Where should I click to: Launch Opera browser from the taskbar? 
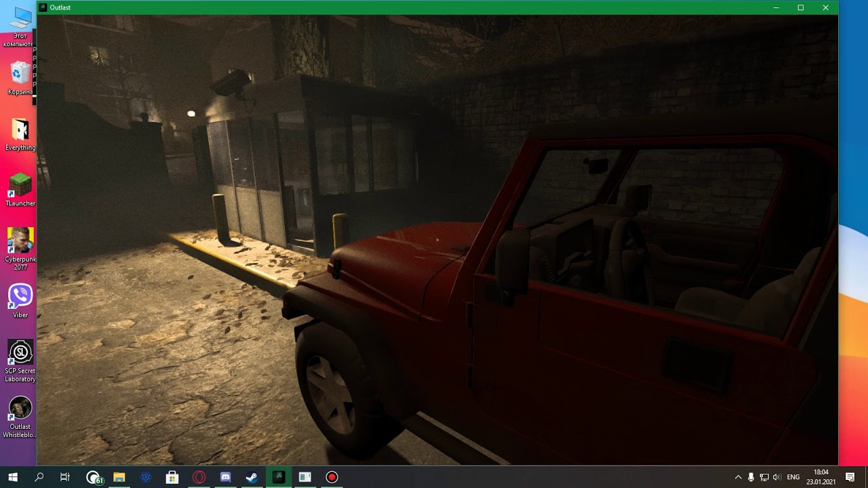(x=199, y=477)
